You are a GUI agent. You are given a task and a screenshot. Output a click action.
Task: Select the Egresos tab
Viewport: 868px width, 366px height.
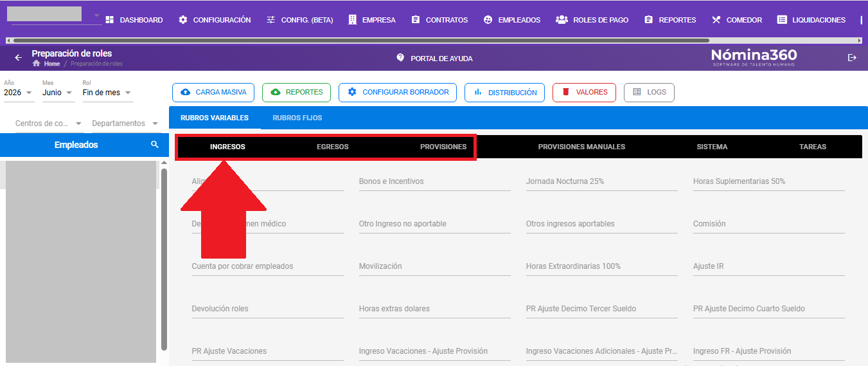click(x=333, y=147)
